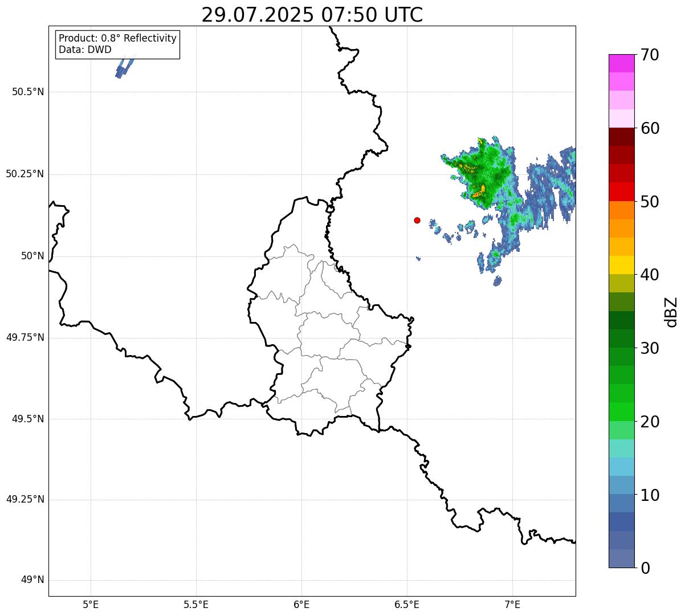
Task: Click the Data: DWD text
Action: click(85, 50)
